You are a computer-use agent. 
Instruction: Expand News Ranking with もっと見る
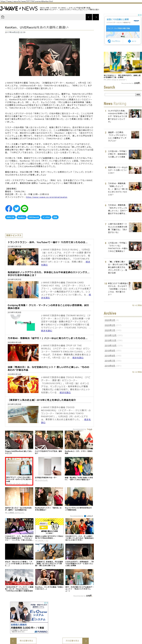point(137,305)
